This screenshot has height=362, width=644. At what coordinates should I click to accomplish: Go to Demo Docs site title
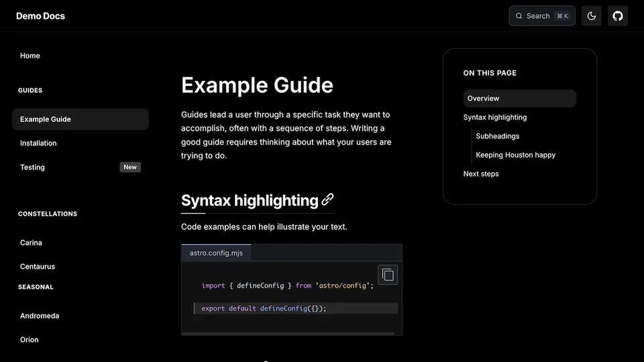click(40, 16)
